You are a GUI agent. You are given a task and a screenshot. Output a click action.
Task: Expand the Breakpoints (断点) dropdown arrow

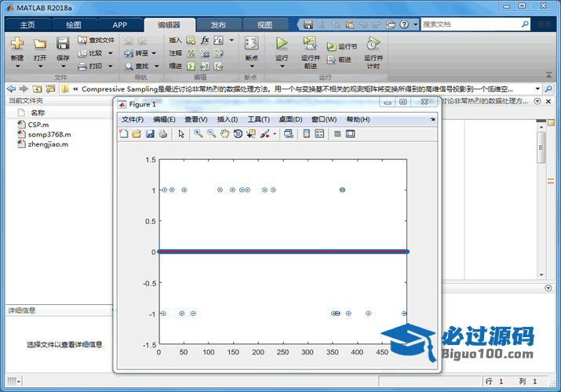pos(252,66)
